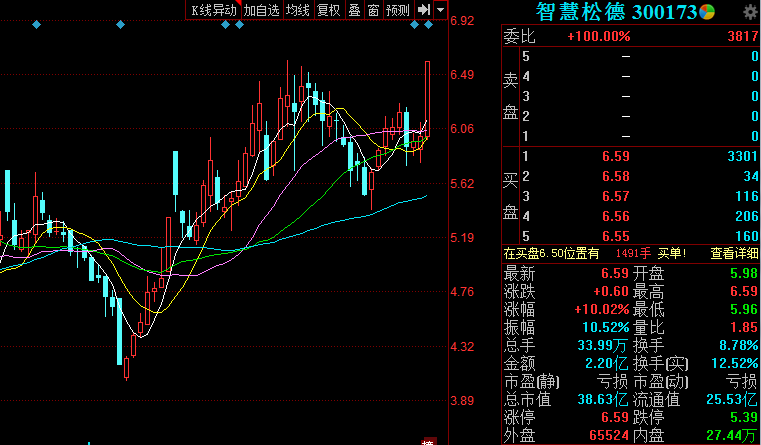Click the 市盈(动) label

pos(661,381)
